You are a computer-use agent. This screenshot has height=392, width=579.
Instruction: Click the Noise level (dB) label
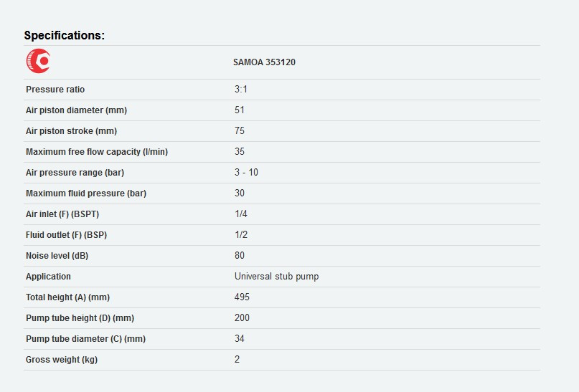click(x=57, y=256)
